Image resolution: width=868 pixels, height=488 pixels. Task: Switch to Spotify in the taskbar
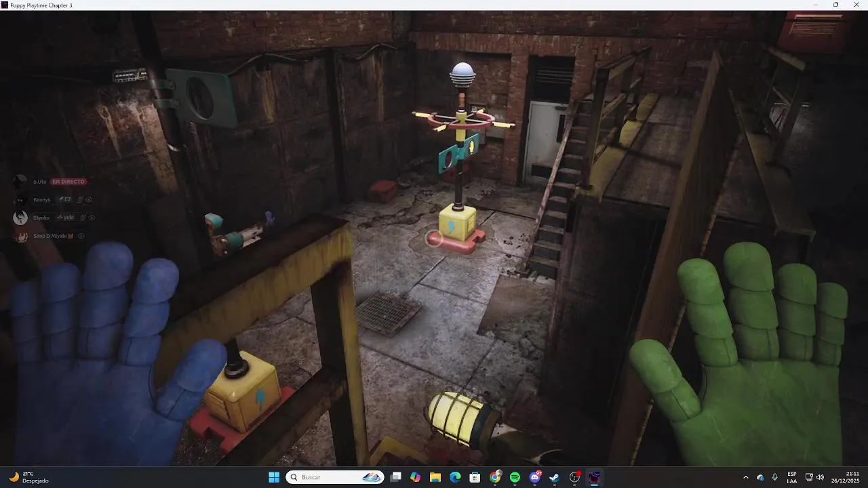(x=515, y=477)
